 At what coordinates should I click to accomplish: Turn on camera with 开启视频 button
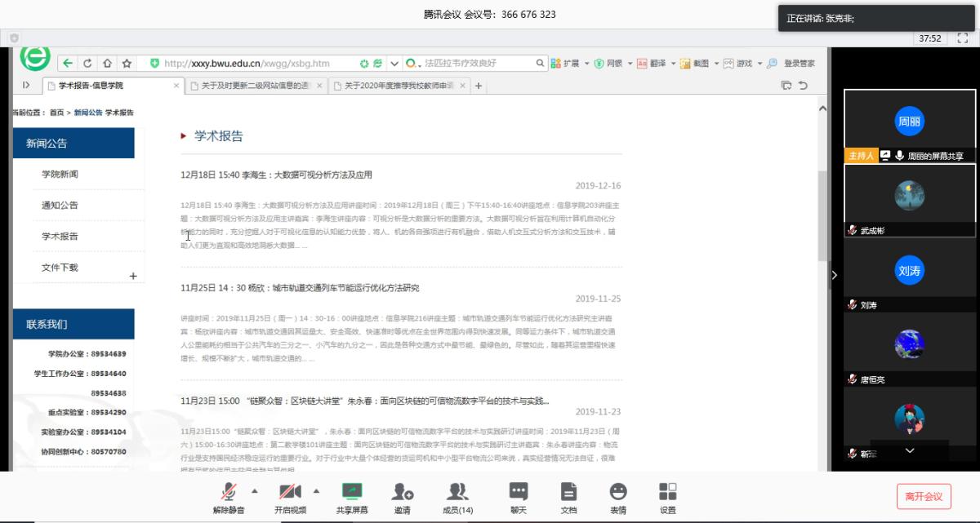tap(290, 497)
